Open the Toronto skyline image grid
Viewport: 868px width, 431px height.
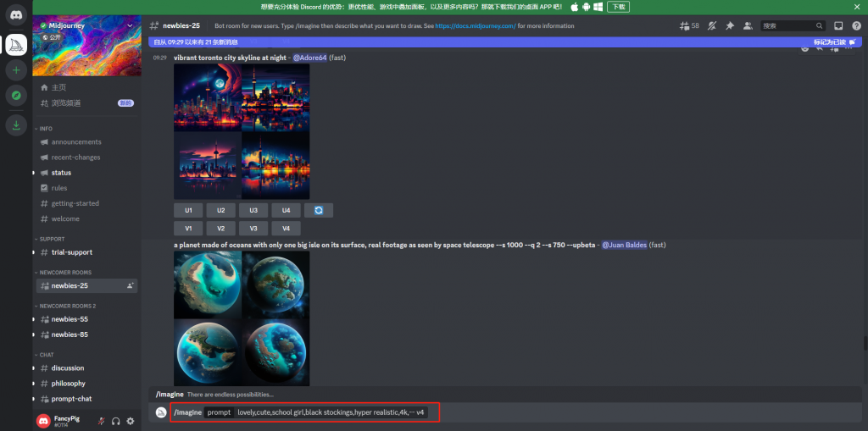pyautogui.click(x=242, y=132)
